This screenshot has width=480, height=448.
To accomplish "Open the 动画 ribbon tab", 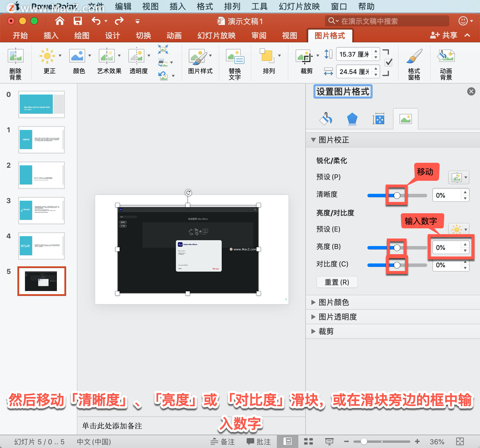I will (x=174, y=36).
